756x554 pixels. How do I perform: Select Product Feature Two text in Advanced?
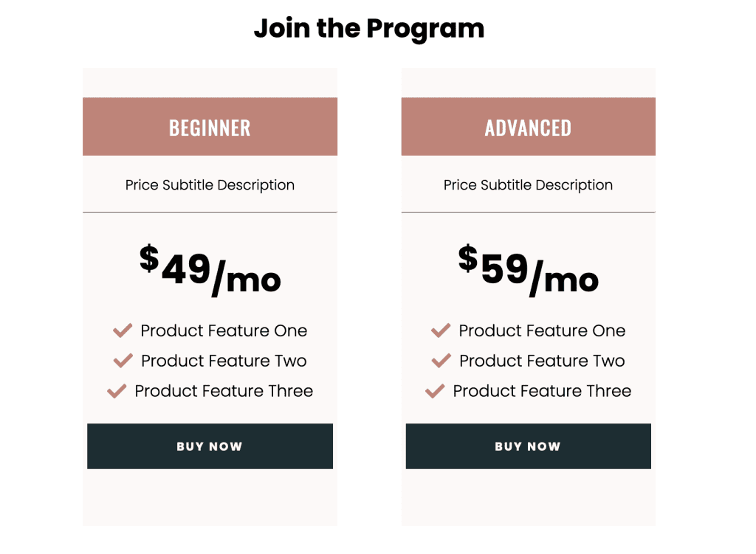coord(542,361)
